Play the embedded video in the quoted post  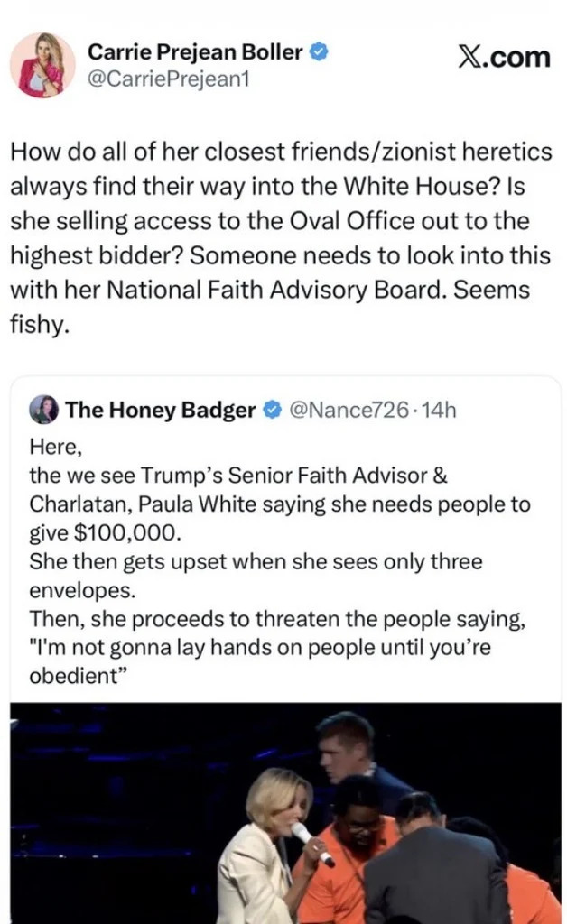(x=285, y=812)
